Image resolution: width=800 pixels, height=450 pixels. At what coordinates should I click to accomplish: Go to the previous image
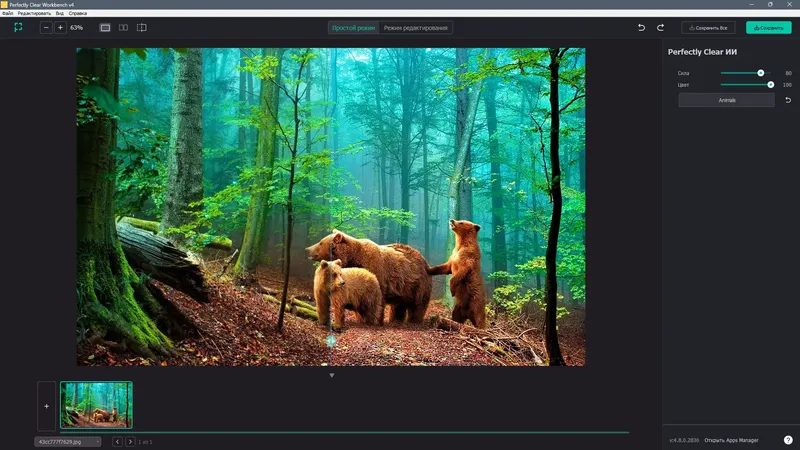tap(117, 442)
